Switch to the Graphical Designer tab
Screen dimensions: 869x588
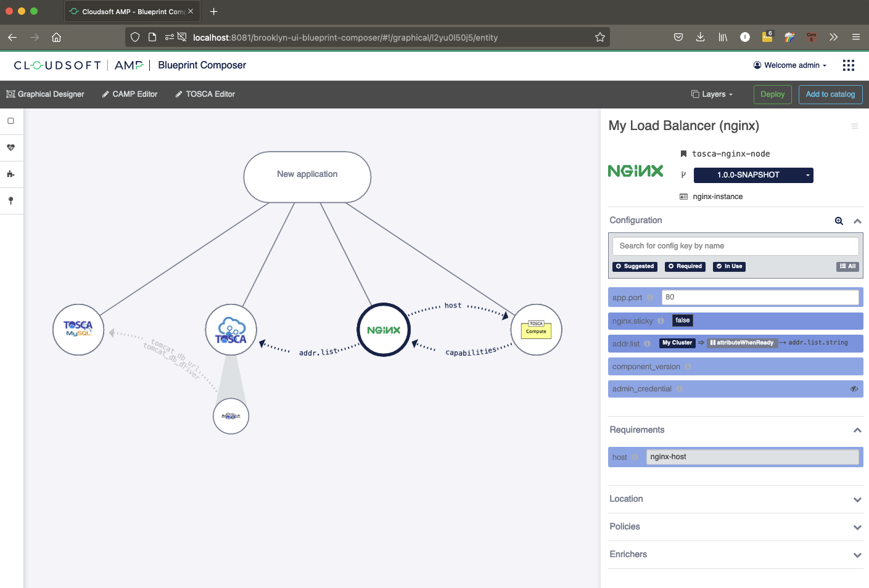[x=45, y=94]
